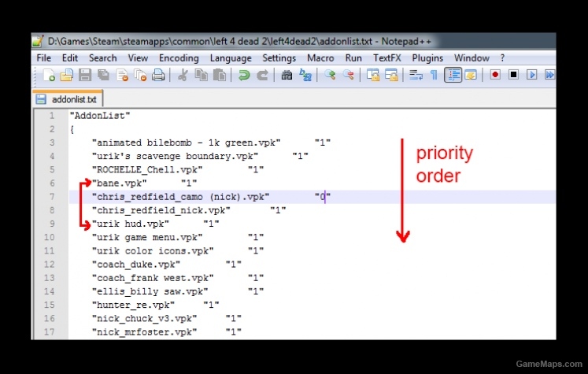Click the Cut scissors icon
The image size is (588, 374).
tap(183, 75)
